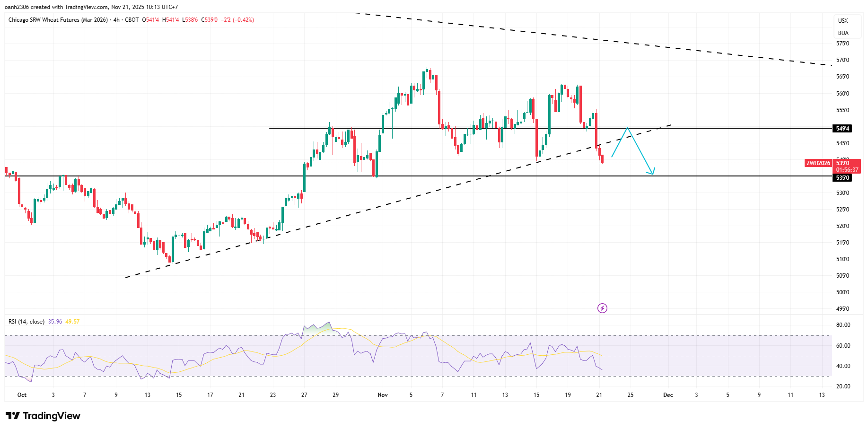Click the yellow RSI average value 49.57

[x=72, y=322]
